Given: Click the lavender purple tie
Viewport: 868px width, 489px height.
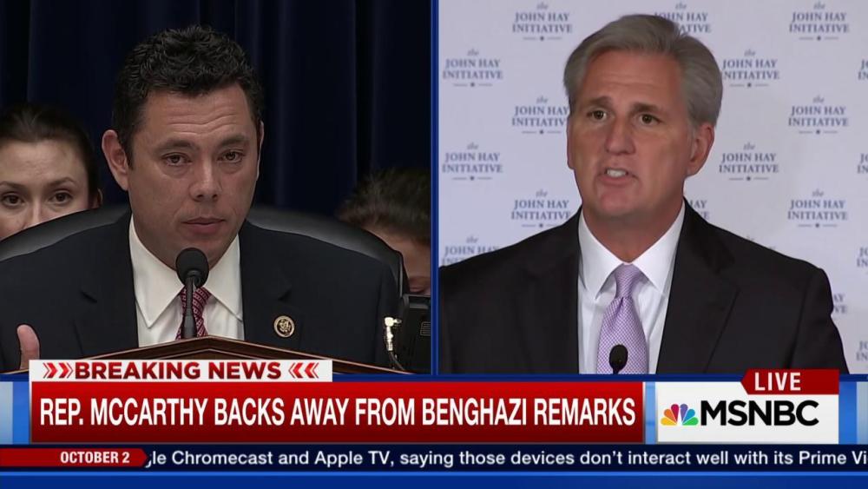Looking at the screenshot, I should 622,319.
